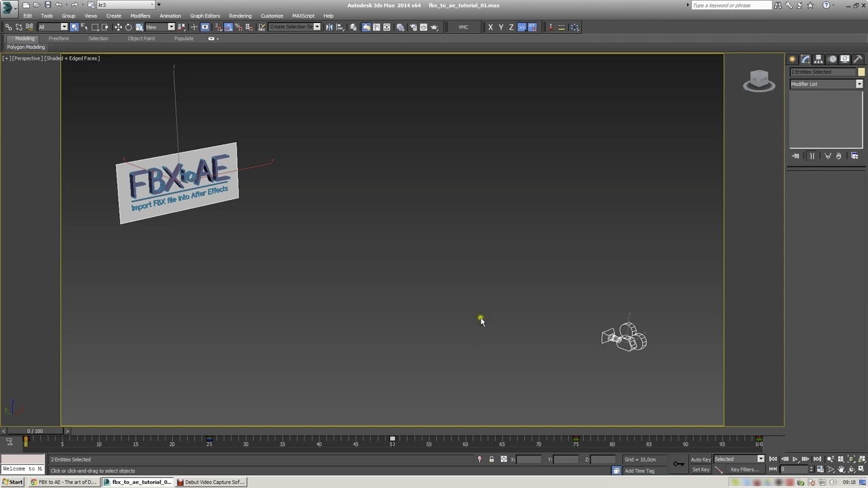Click the Mirror tool icon
The width and height of the screenshot is (868, 488).
328,27
